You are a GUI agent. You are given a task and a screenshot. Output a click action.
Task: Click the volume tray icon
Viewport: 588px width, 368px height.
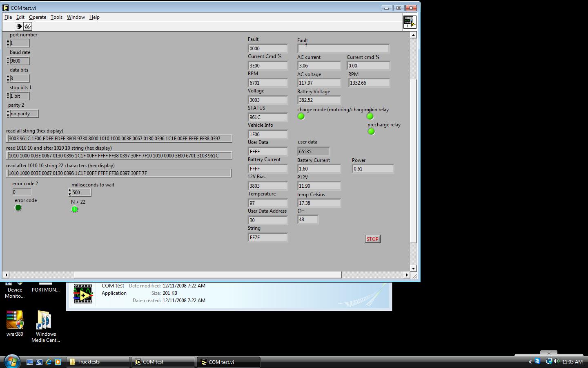pos(557,361)
